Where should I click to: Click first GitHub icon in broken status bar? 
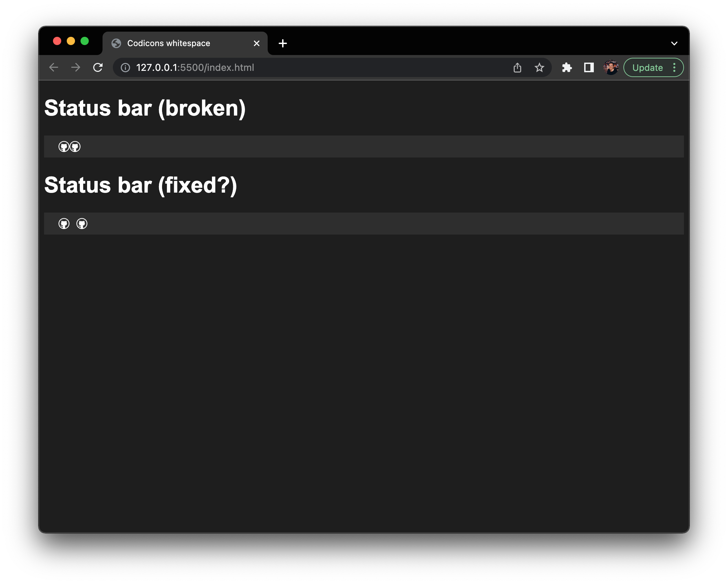point(64,147)
